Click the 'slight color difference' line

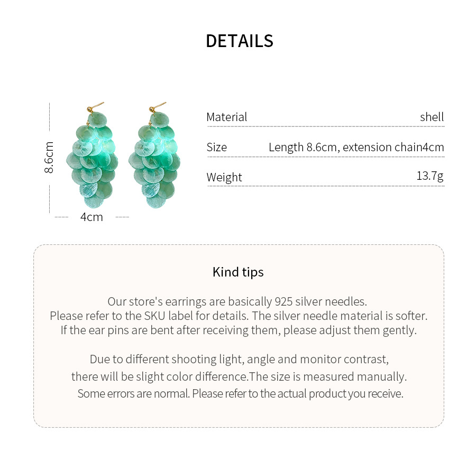239,376
